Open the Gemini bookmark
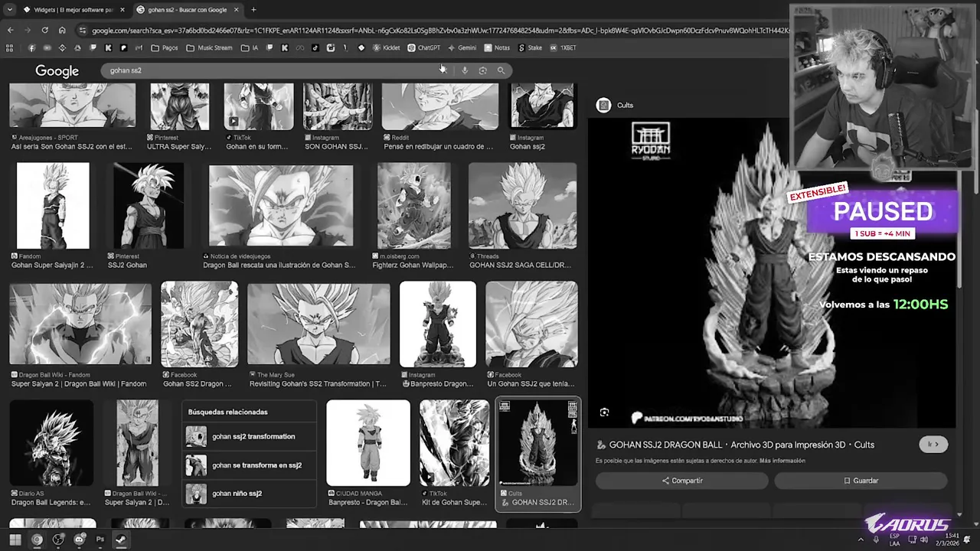980x551 pixels. tap(462, 47)
